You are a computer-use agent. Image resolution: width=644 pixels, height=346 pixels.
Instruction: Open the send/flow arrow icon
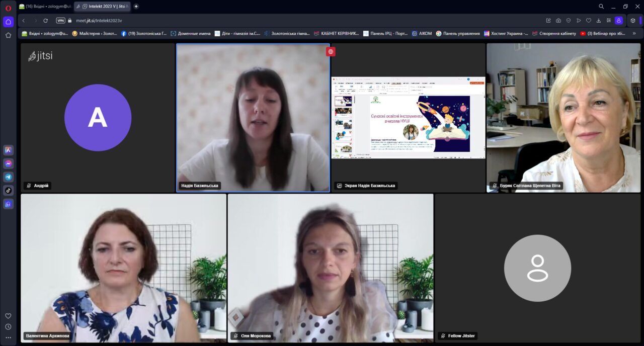[579, 21]
